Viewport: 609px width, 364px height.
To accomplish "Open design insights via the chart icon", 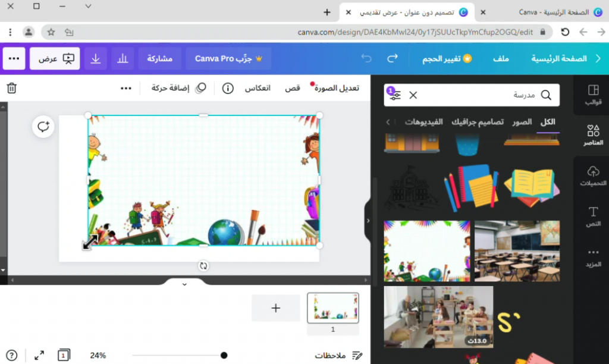I will click(123, 58).
